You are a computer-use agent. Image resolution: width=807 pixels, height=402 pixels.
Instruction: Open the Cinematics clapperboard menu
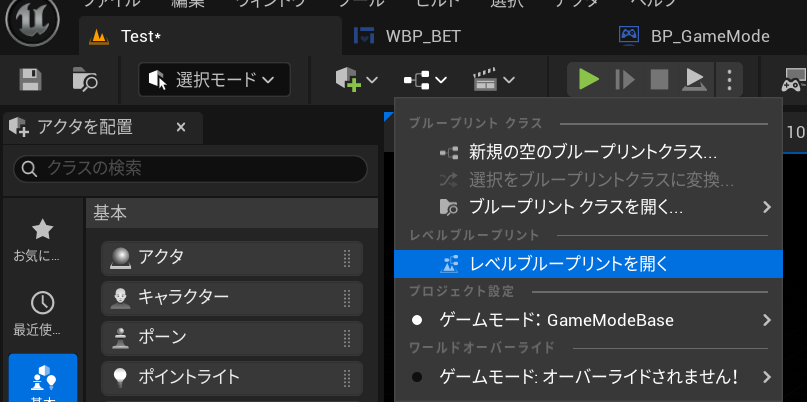pos(494,80)
